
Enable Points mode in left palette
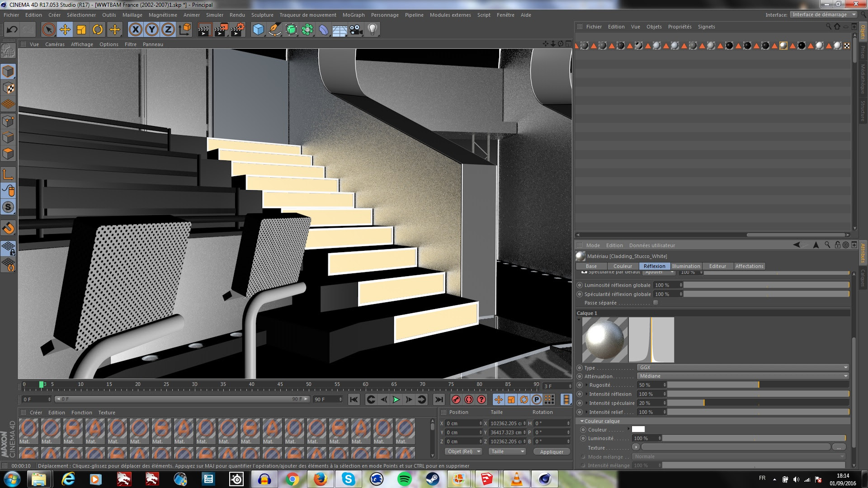(x=9, y=121)
